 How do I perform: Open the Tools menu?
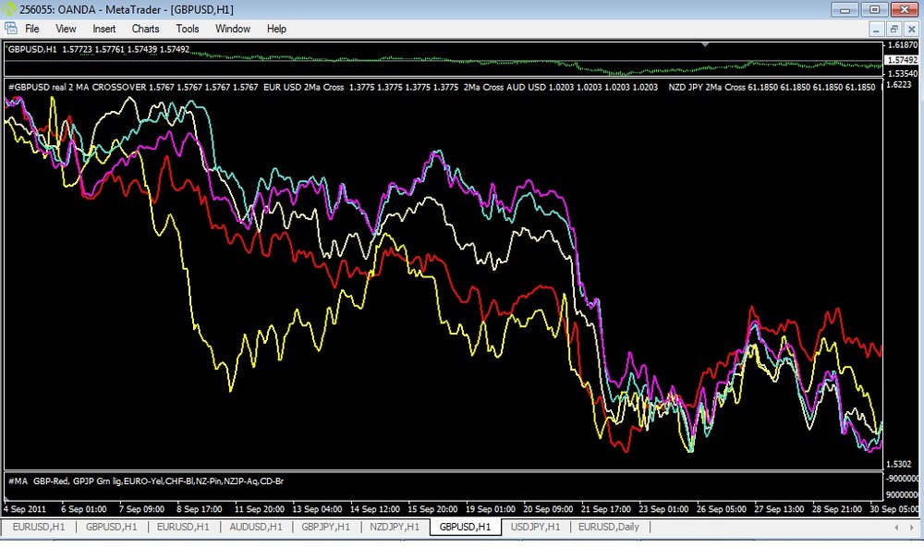(x=188, y=29)
